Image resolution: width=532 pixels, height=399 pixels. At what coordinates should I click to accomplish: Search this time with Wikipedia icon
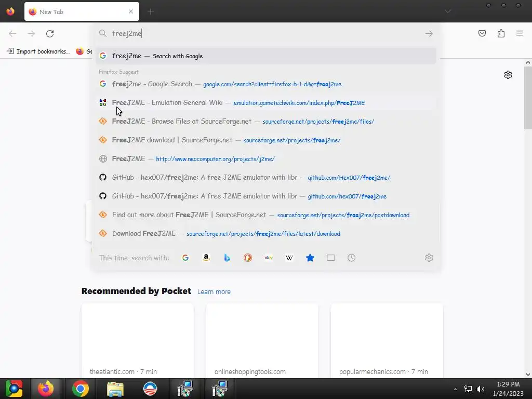tap(289, 258)
